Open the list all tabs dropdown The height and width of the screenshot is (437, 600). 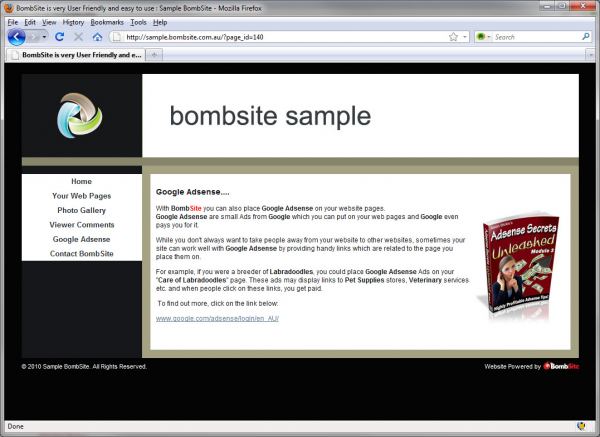pos(590,55)
